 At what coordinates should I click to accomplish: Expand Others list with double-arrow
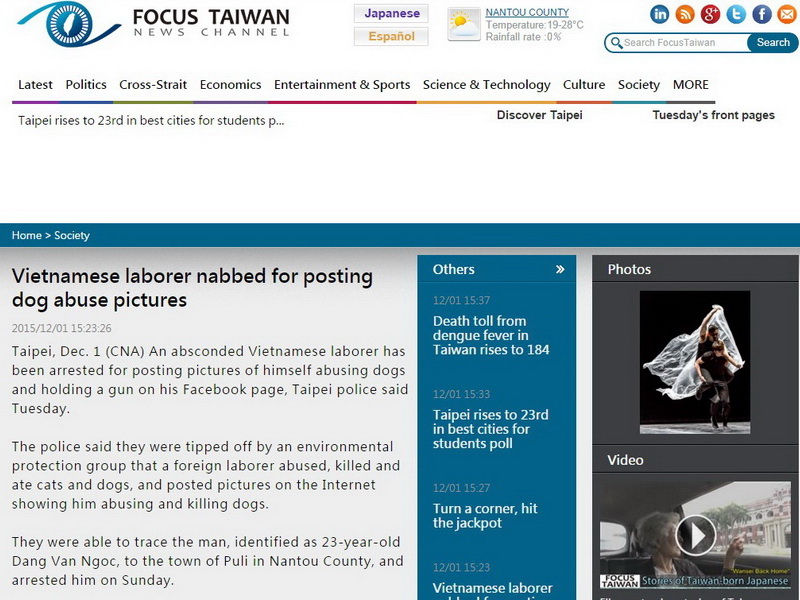pyautogui.click(x=560, y=269)
